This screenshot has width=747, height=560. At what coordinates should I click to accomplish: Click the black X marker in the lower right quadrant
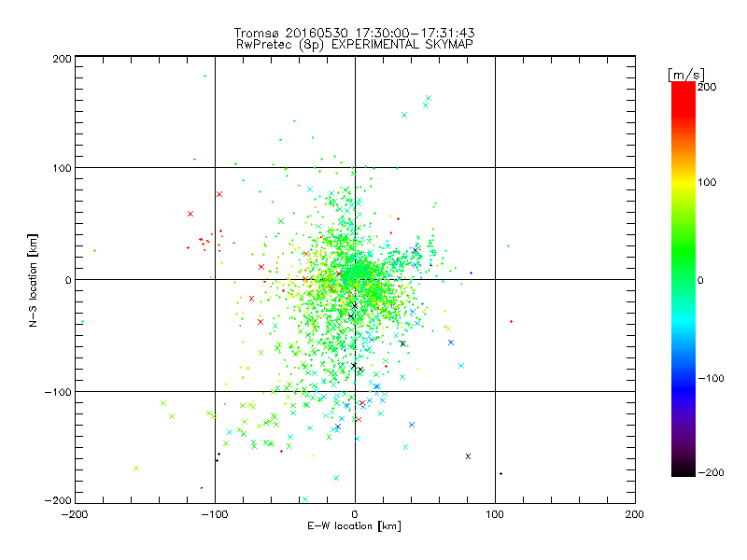[x=468, y=456]
